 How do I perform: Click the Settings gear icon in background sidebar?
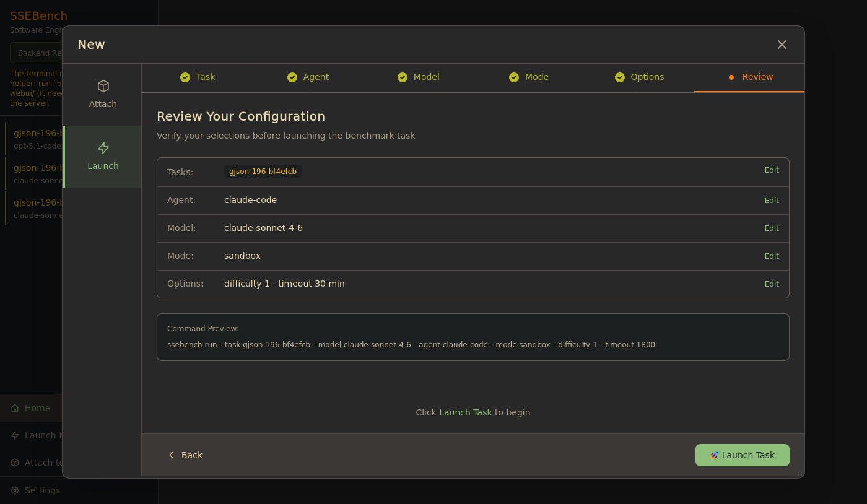15,490
